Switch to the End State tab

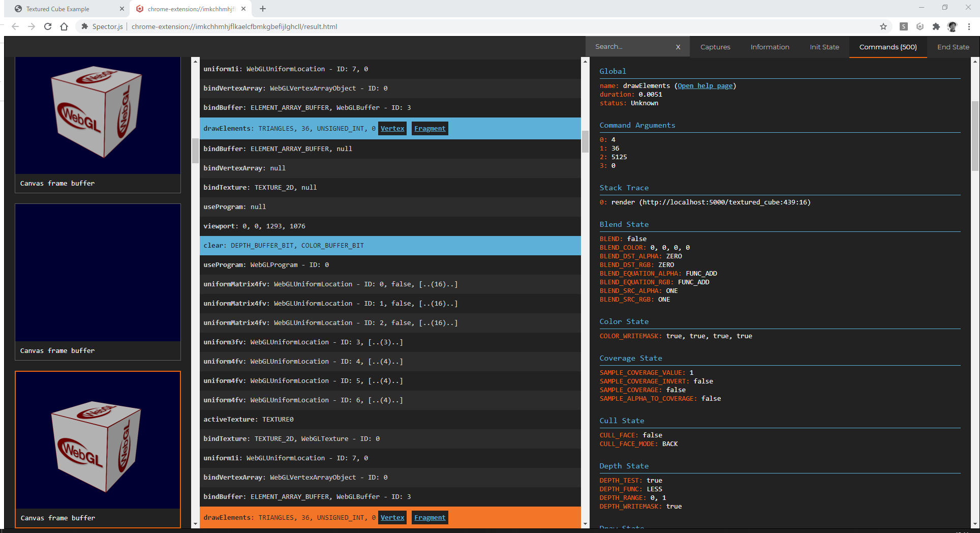point(953,47)
